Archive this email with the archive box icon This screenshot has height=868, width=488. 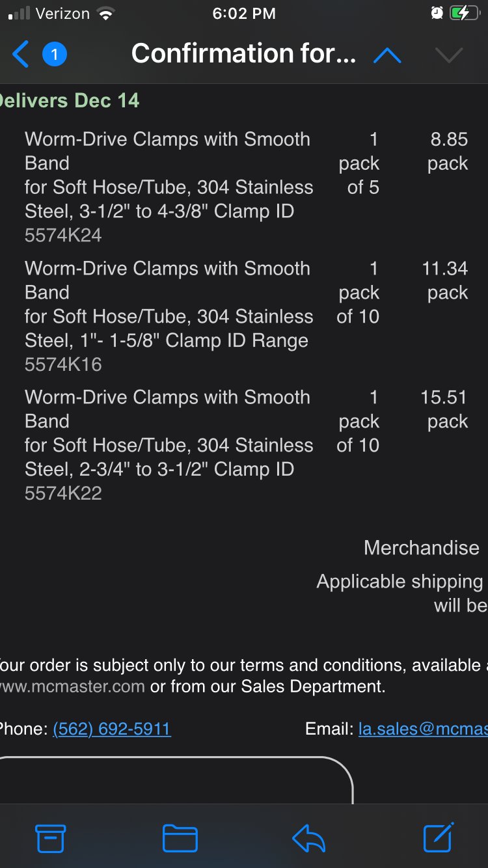click(x=51, y=838)
